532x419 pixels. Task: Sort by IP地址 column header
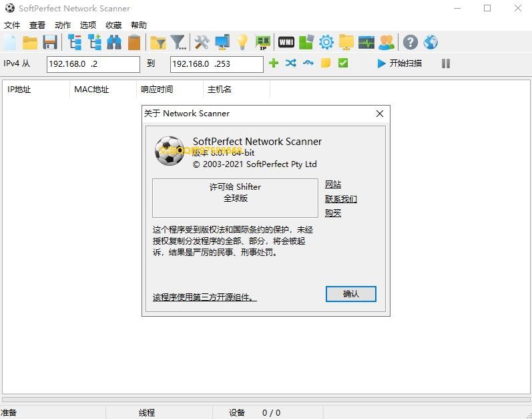click(36, 90)
